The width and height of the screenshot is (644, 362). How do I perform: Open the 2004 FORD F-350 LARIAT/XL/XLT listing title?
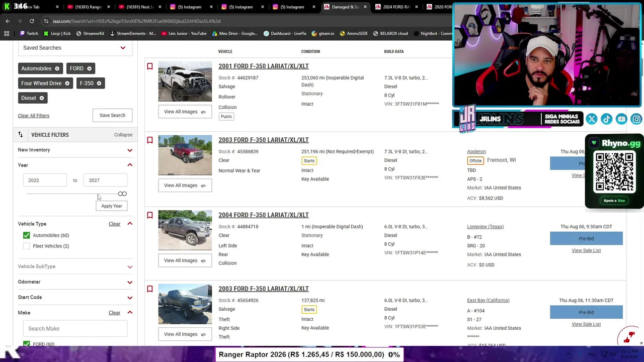[264, 215]
